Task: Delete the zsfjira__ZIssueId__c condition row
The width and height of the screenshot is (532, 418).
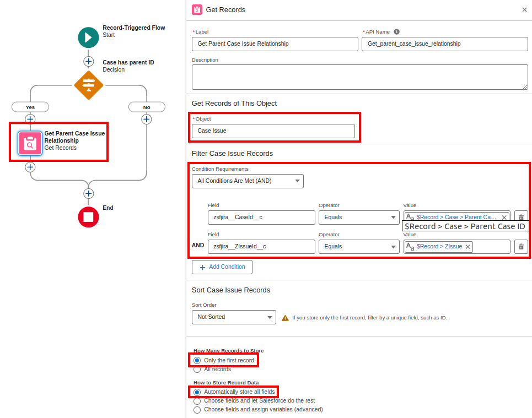Action: 521,247
